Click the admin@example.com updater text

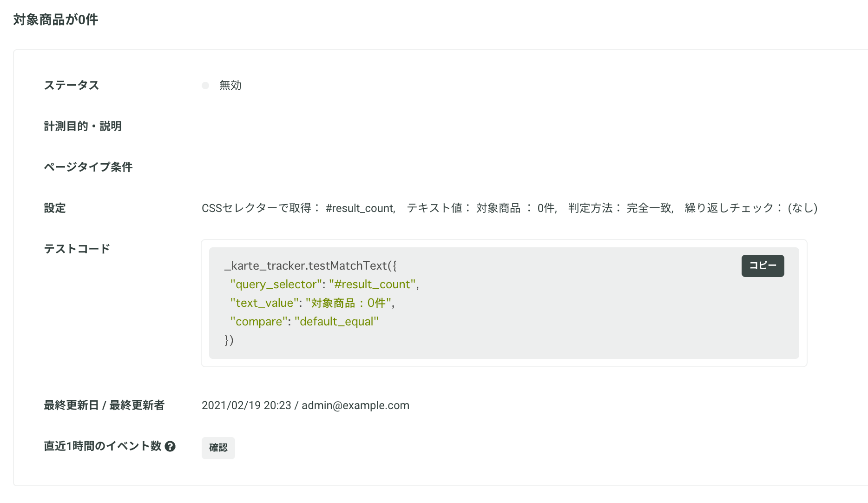355,405
